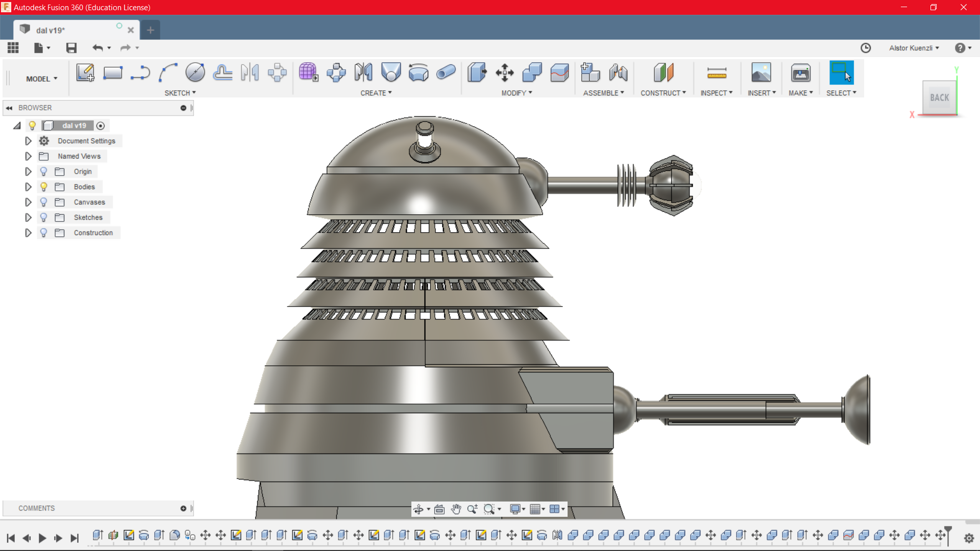
Task: Open the job status clock icon
Action: 866,48
